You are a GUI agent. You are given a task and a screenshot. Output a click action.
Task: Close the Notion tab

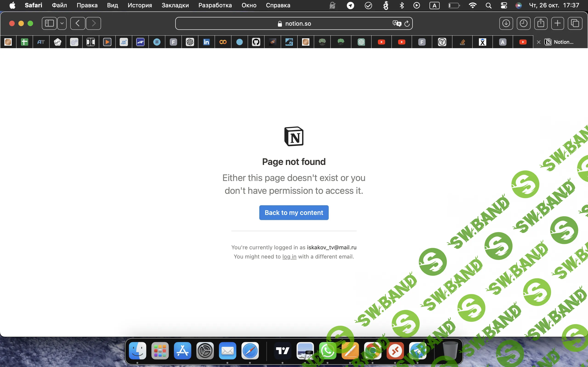coord(539,42)
